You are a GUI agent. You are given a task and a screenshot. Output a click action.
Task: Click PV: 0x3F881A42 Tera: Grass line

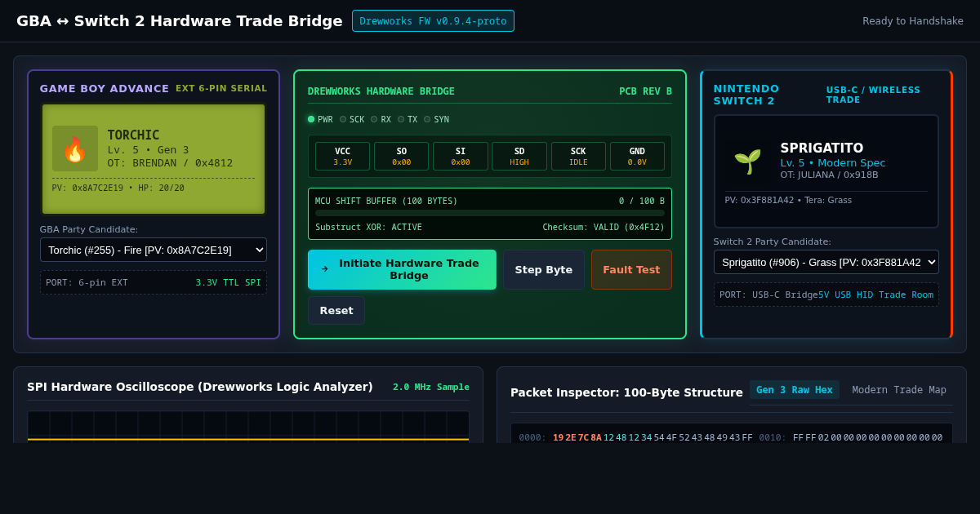[788, 200]
